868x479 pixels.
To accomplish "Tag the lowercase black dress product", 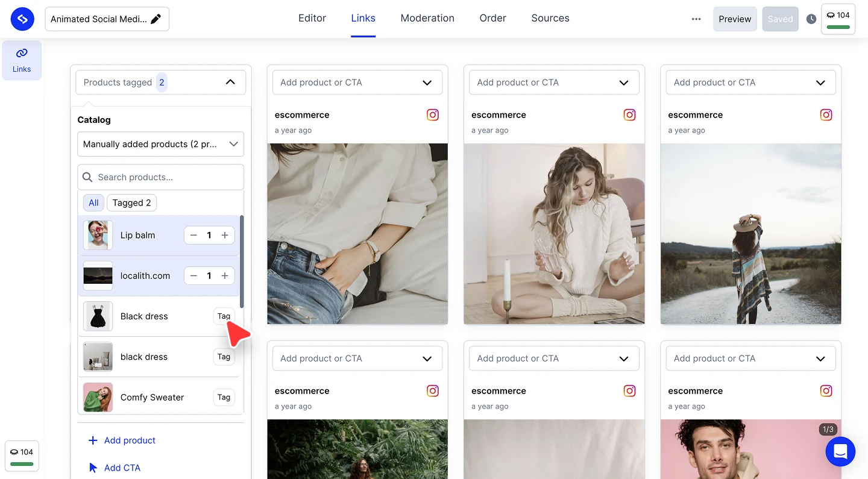I will coord(224,357).
